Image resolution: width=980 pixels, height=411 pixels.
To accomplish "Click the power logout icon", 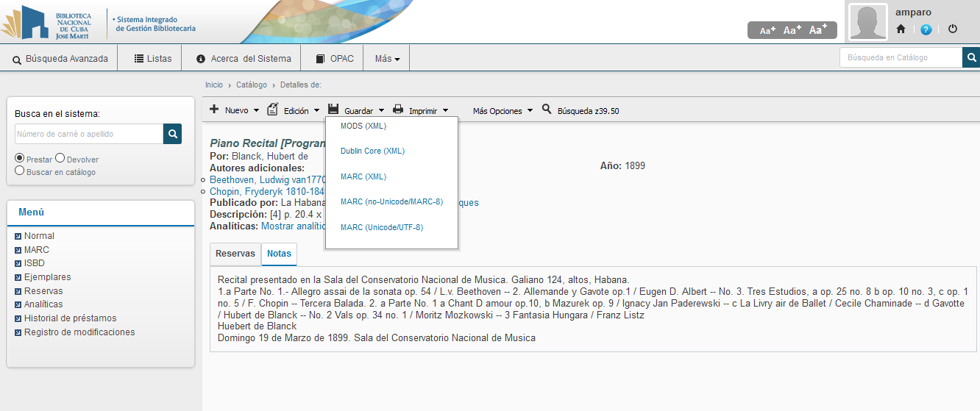I will click(953, 29).
